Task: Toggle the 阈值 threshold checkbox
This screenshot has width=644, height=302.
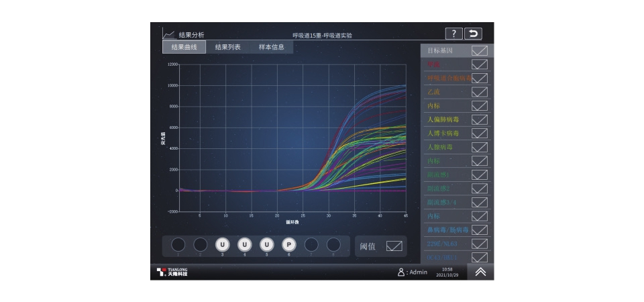Action: click(394, 246)
